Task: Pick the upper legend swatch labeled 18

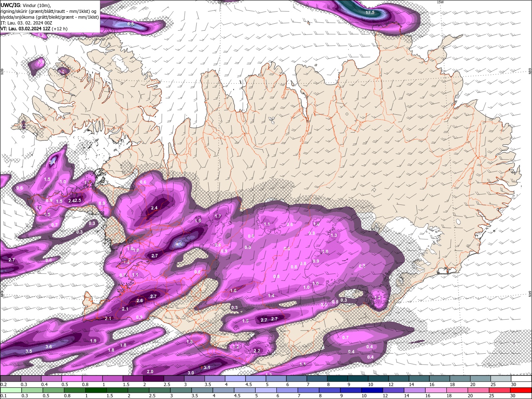Action: click(461, 379)
